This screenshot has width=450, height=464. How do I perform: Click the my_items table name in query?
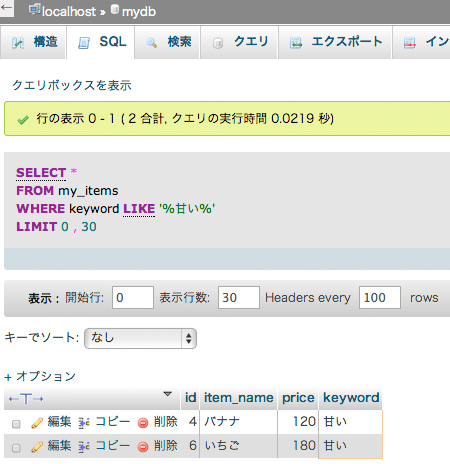pyautogui.click(x=88, y=191)
